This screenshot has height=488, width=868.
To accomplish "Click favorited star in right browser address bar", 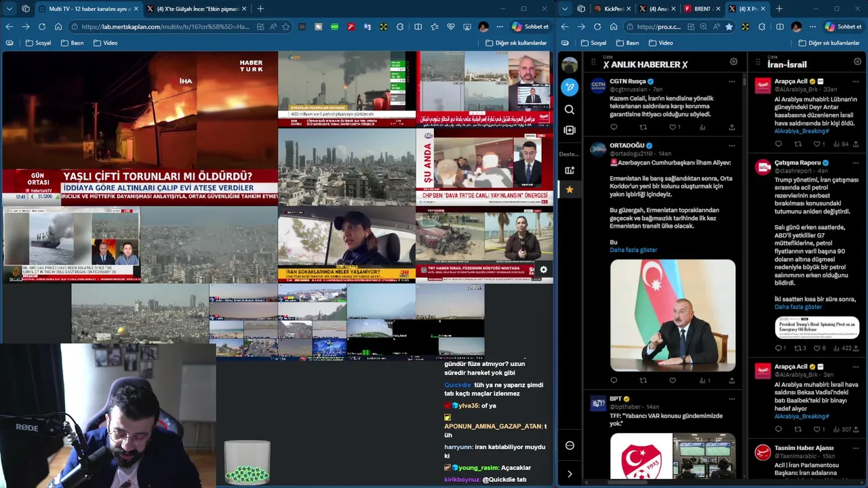I will (728, 26).
